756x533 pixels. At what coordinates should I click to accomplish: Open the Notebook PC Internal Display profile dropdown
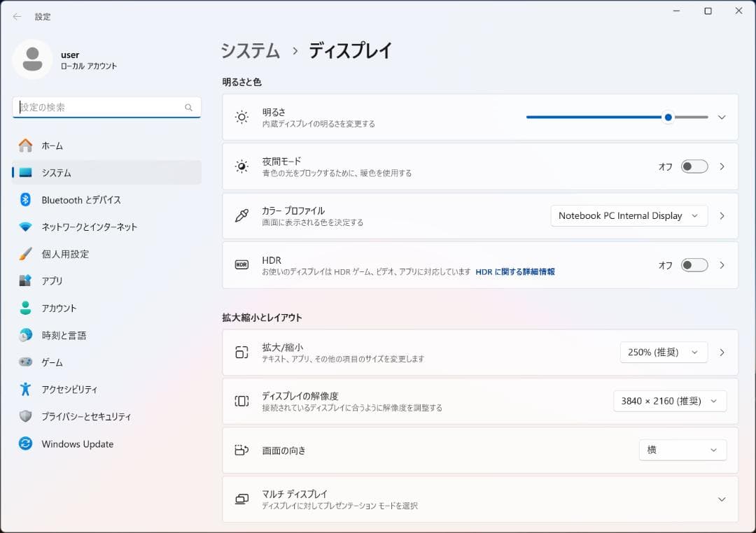click(x=628, y=215)
